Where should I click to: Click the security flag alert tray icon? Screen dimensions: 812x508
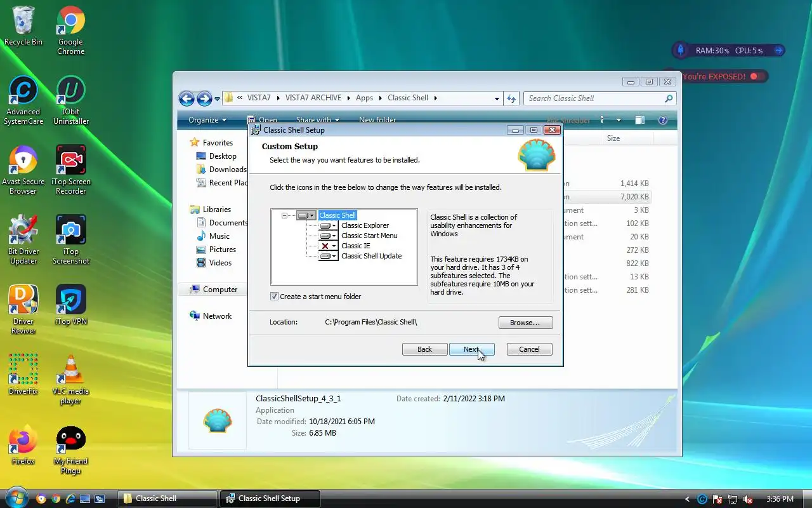coord(717,499)
